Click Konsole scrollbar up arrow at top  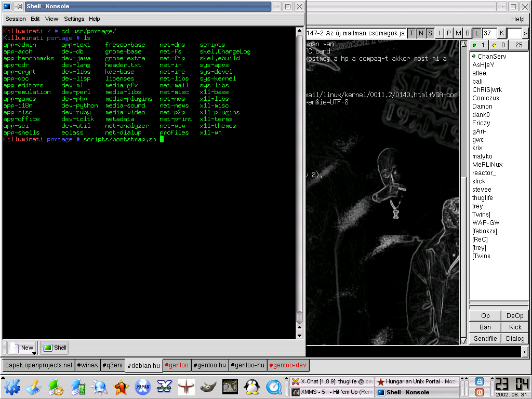click(x=299, y=31)
